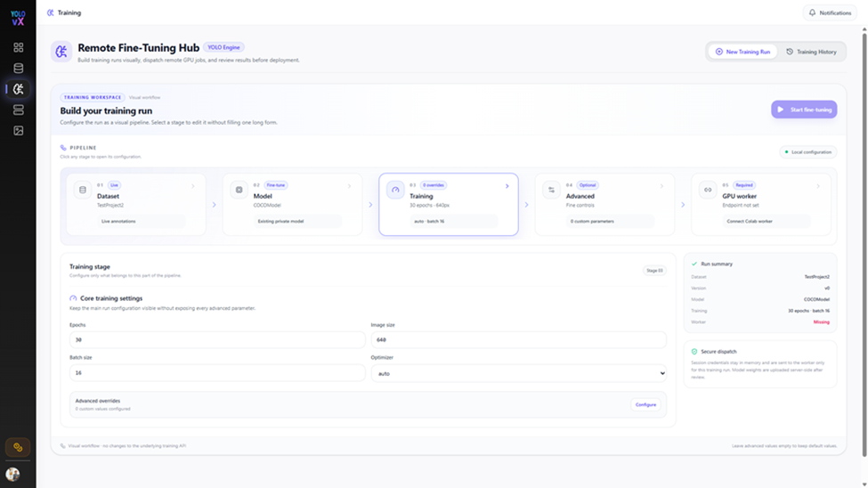Click the red Missing worker status
Viewport: 868px width, 488px height.
click(821, 321)
